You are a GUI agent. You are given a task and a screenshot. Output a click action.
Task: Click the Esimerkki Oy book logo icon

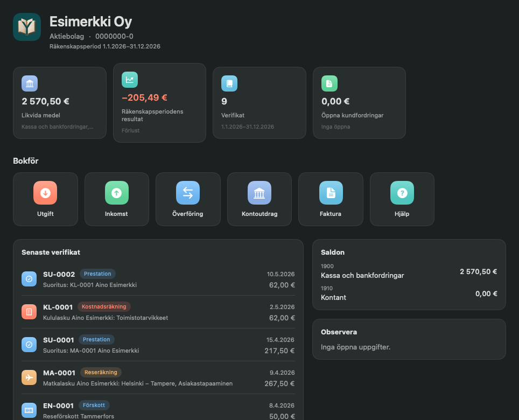point(27,27)
